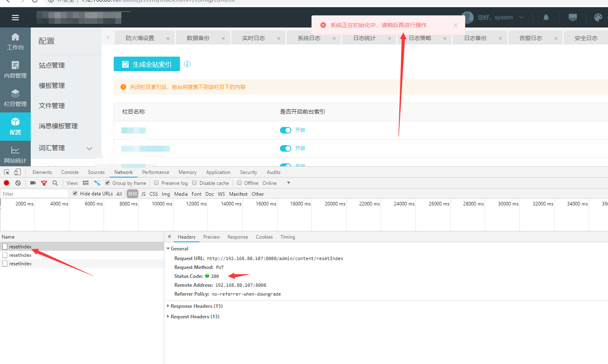Stop recording network log

6,183
